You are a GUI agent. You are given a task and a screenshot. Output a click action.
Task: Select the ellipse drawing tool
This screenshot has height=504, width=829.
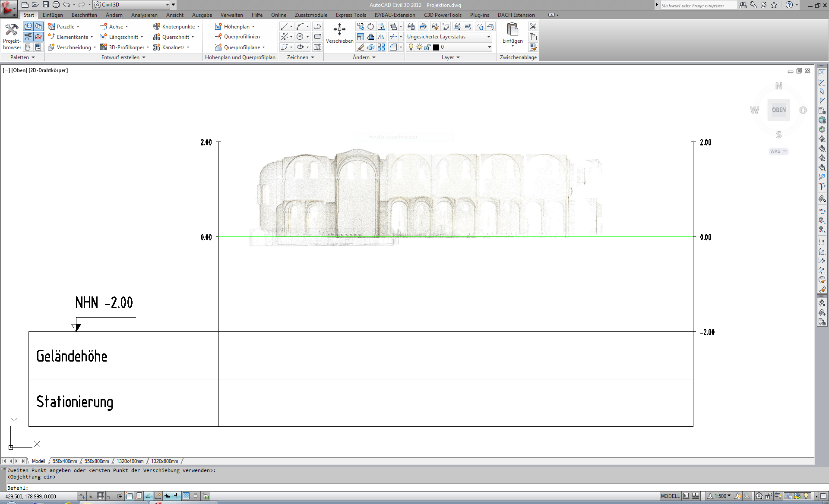pyautogui.click(x=300, y=47)
